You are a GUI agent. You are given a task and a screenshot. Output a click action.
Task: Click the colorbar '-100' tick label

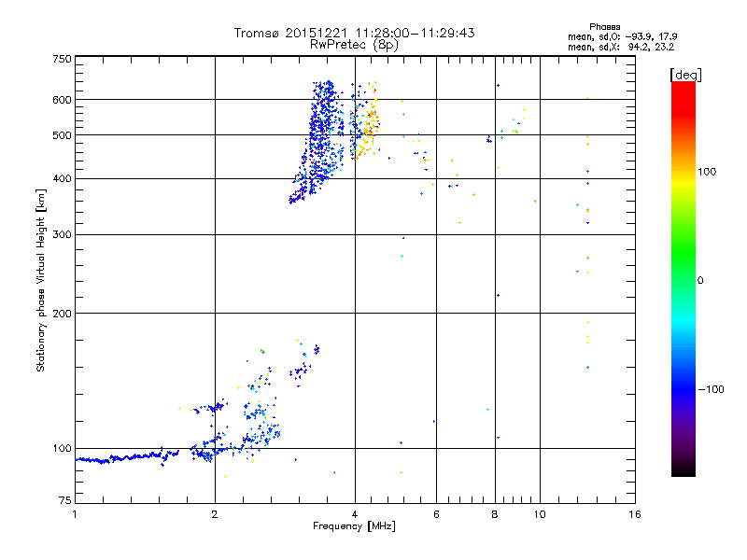click(x=711, y=389)
